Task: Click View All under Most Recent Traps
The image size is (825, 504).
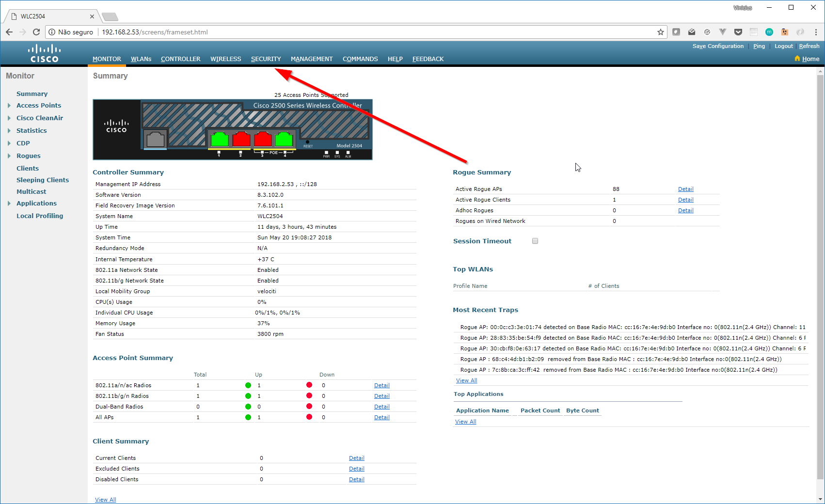Action: 466,380
